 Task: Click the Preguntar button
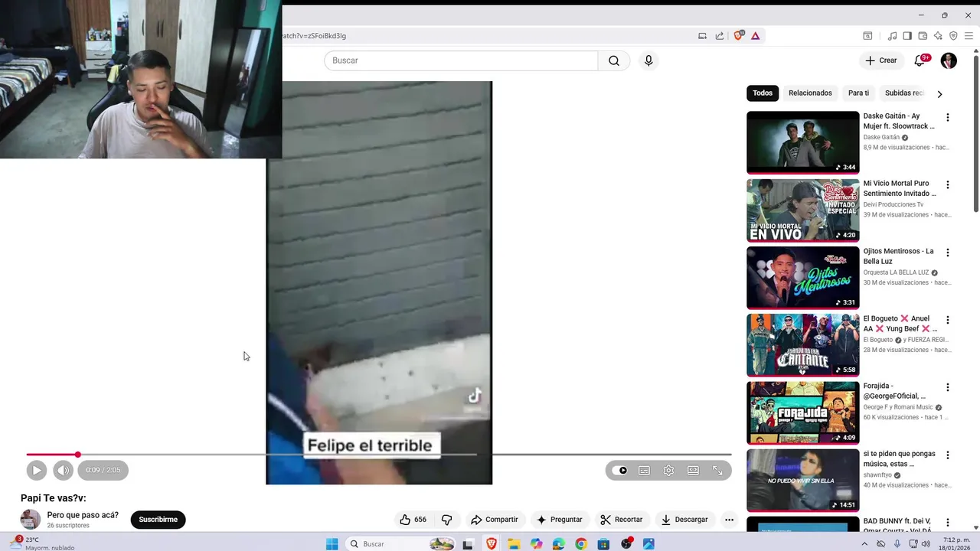click(x=560, y=520)
